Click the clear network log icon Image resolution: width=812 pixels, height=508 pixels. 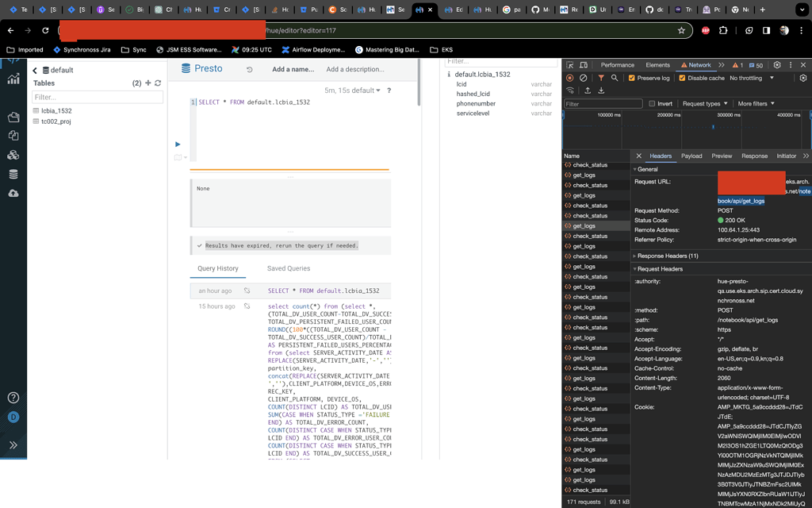pos(584,78)
